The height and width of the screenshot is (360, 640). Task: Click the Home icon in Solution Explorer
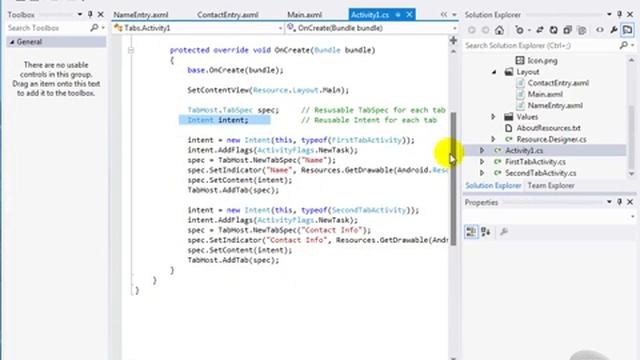pos(499,30)
